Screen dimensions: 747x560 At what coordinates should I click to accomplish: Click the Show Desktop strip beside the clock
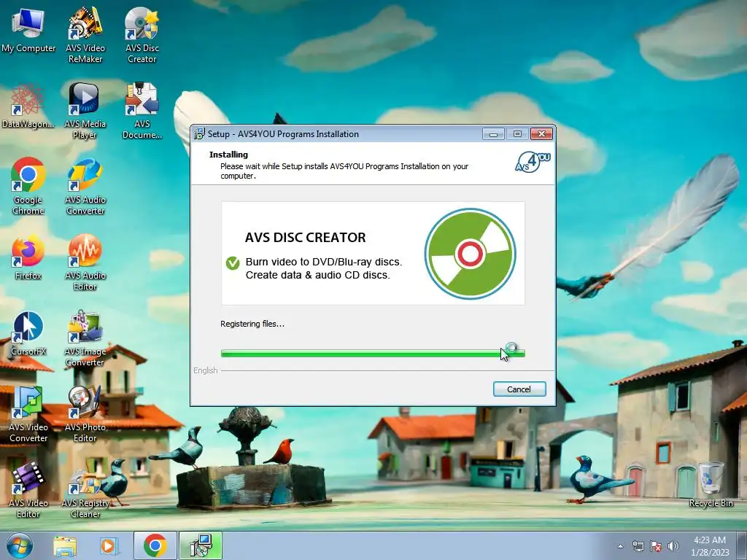[x=742, y=546]
